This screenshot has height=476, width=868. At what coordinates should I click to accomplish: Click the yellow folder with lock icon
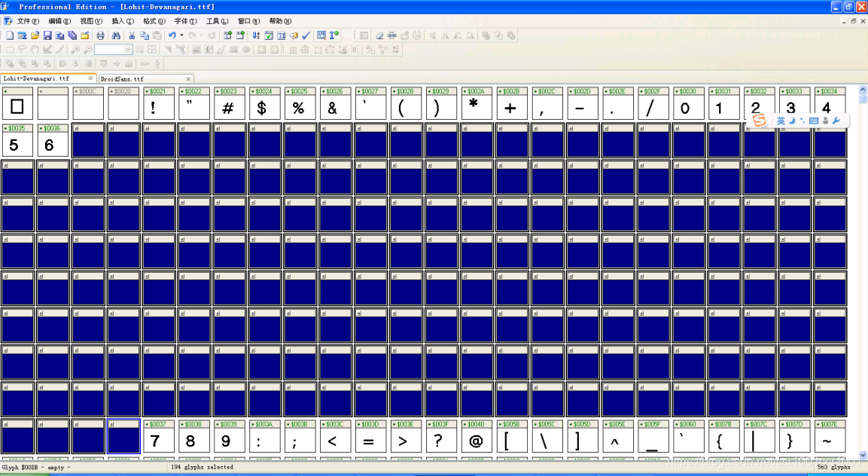(x=85, y=35)
